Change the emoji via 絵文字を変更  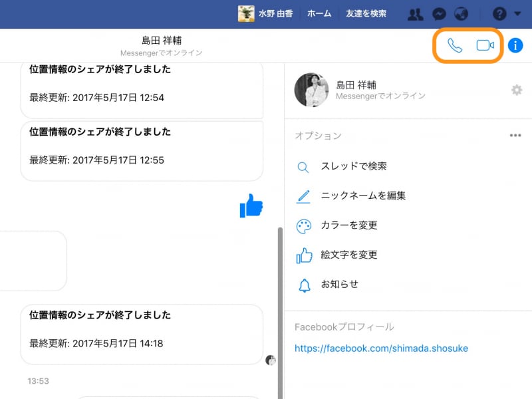click(350, 254)
